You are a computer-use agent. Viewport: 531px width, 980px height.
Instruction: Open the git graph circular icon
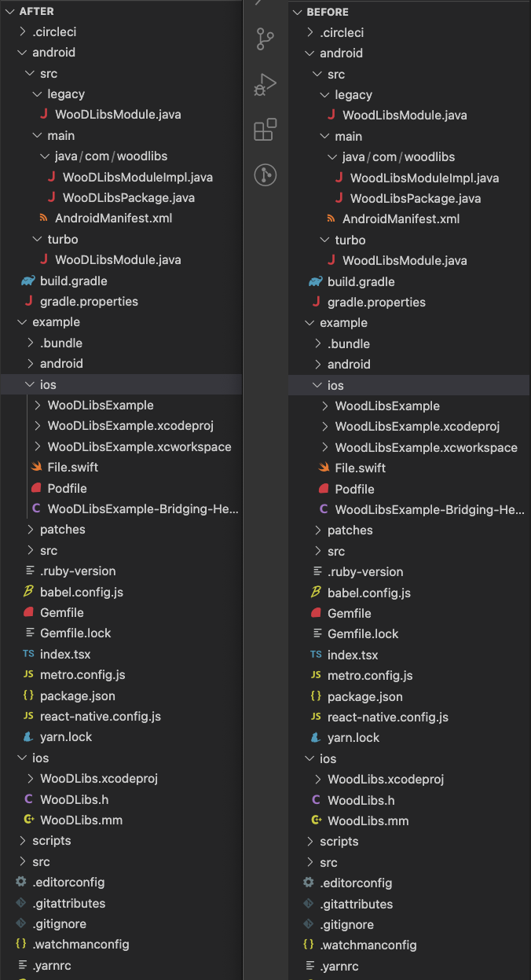click(265, 174)
